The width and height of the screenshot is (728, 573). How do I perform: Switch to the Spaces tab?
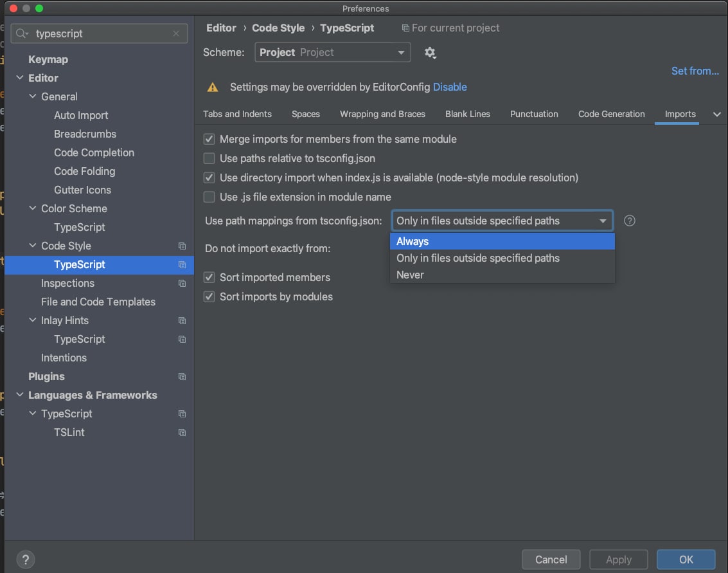point(305,114)
